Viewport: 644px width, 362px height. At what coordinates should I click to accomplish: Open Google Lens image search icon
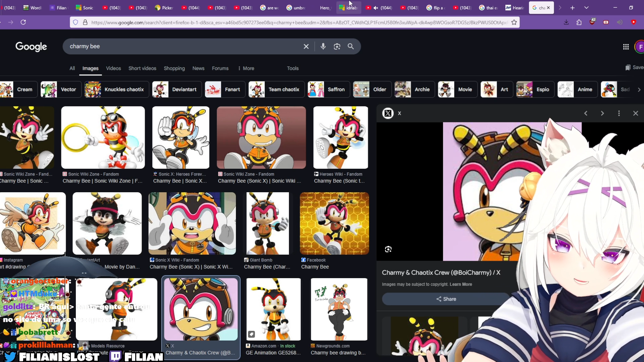tap(337, 46)
